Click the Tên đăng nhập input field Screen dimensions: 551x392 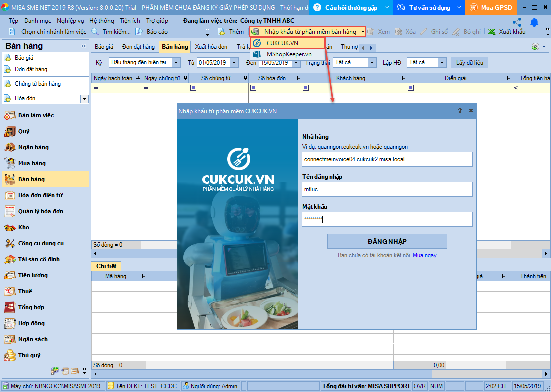pyautogui.click(x=387, y=189)
